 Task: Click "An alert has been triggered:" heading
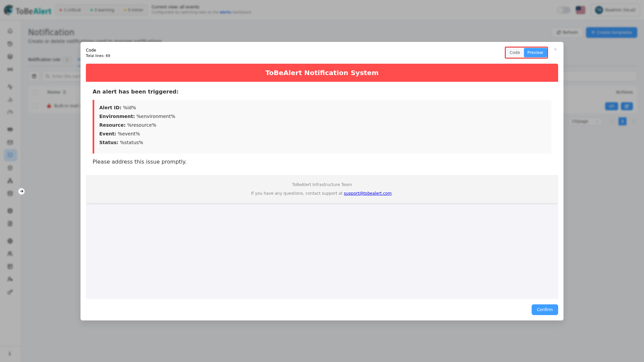(136, 92)
